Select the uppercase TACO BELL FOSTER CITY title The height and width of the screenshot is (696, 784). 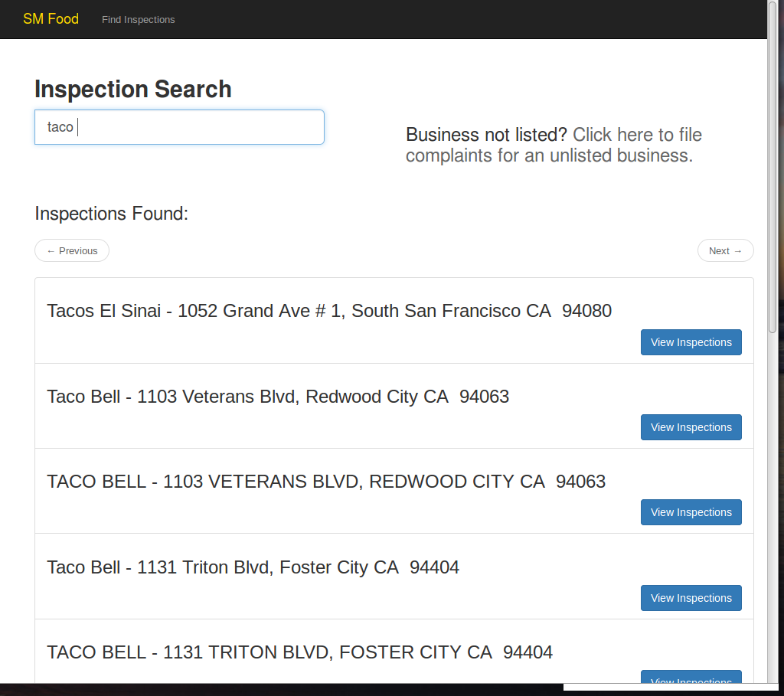299,652
